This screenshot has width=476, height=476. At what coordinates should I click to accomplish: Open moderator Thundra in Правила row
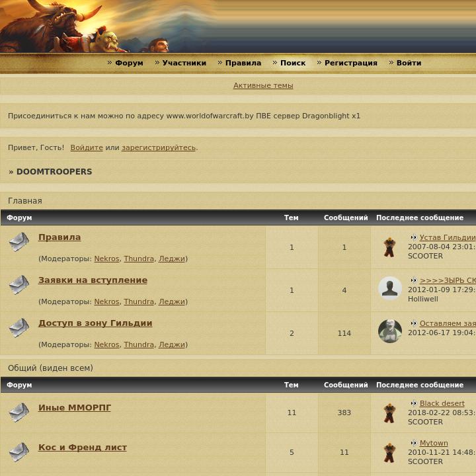[139, 258]
